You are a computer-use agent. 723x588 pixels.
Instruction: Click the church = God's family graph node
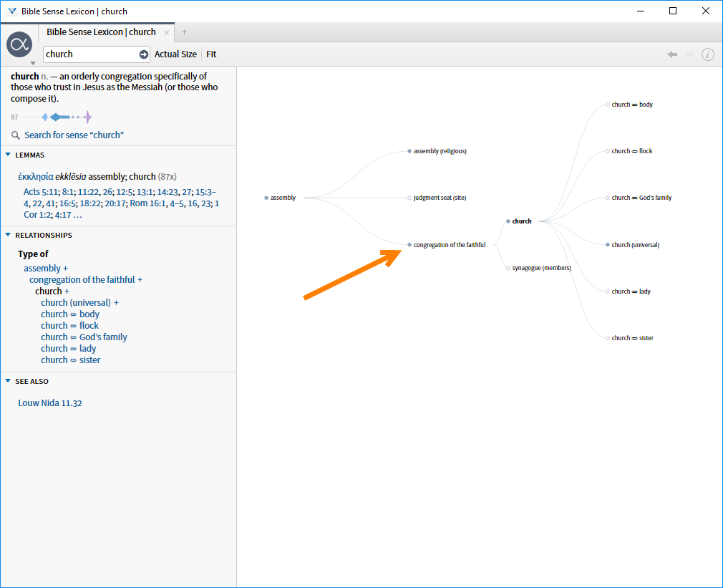point(641,198)
